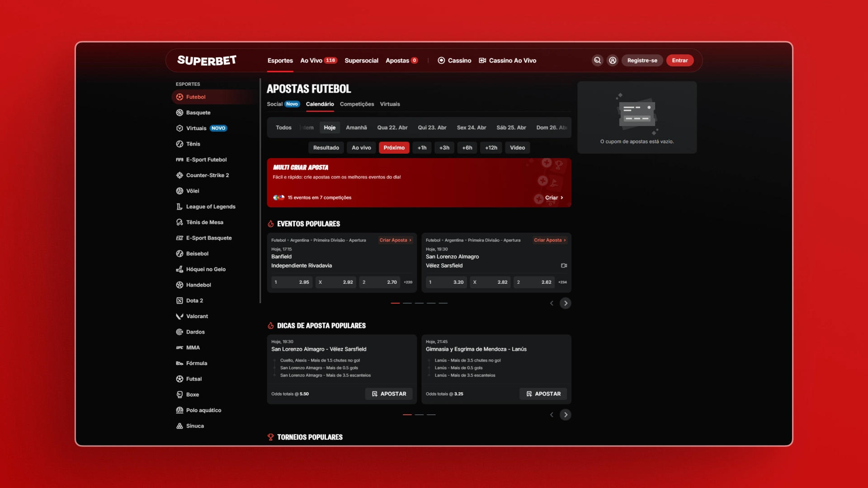Toggle the +1h time filter
This screenshot has height=488, width=868.
coord(422,148)
